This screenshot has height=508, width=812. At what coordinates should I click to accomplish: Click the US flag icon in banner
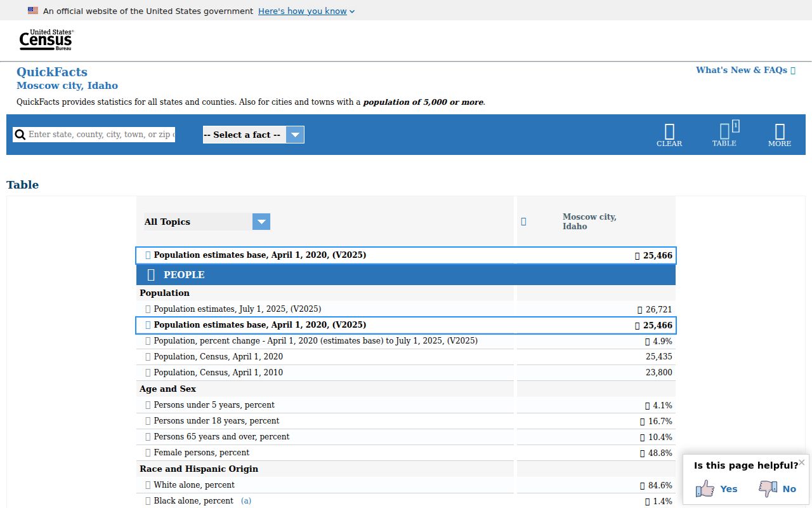[33, 11]
